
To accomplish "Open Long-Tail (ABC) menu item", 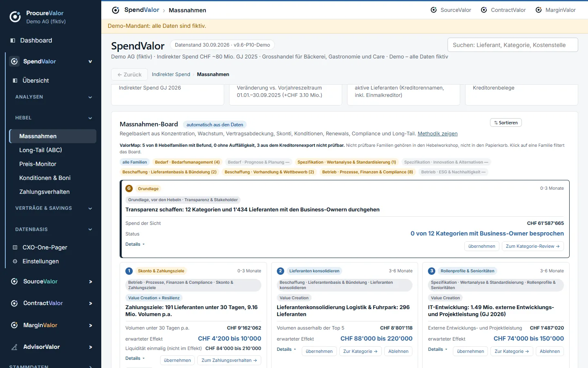I will pos(53,150).
